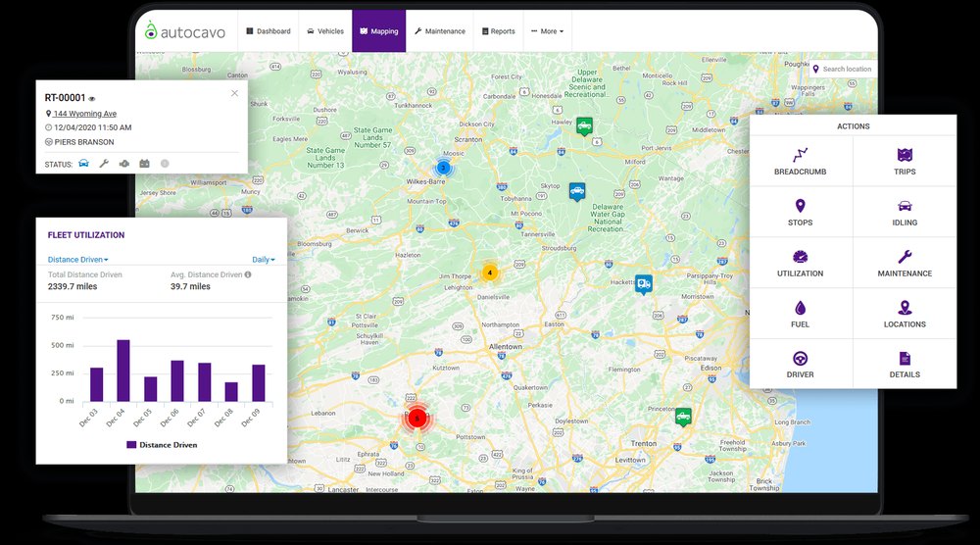
Task: Click the red cluster marker with 5
Action: (416, 419)
